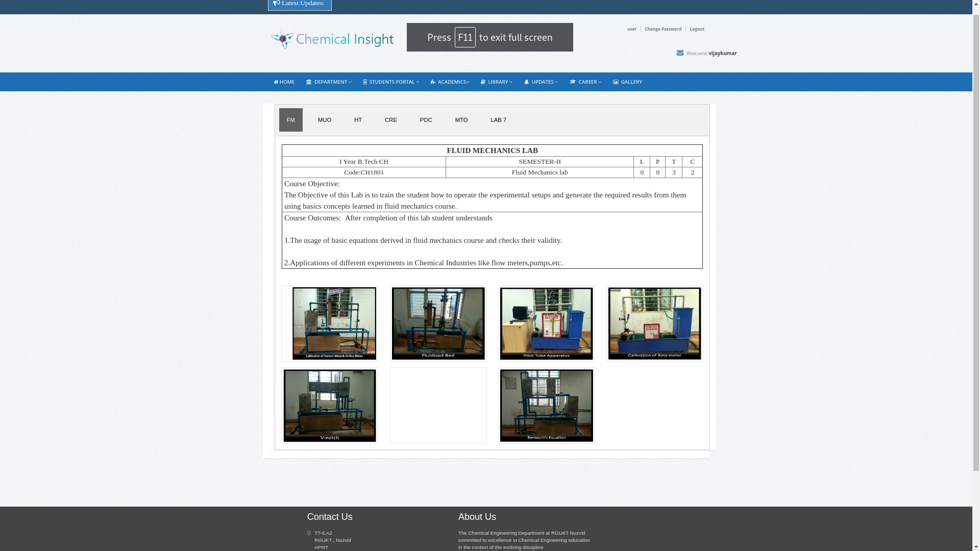Open the ACADEMICS dropdown menu
Viewport: 980px width, 551px height.
coord(450,82)
